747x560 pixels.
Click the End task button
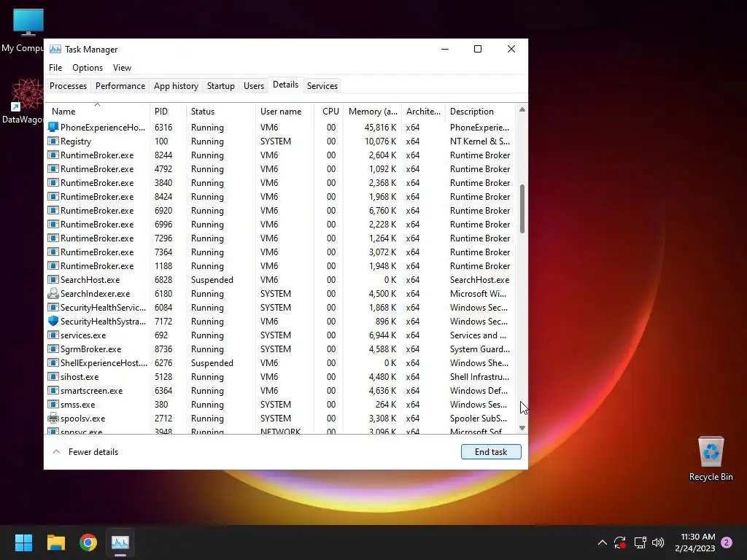[x=491, y=452]
